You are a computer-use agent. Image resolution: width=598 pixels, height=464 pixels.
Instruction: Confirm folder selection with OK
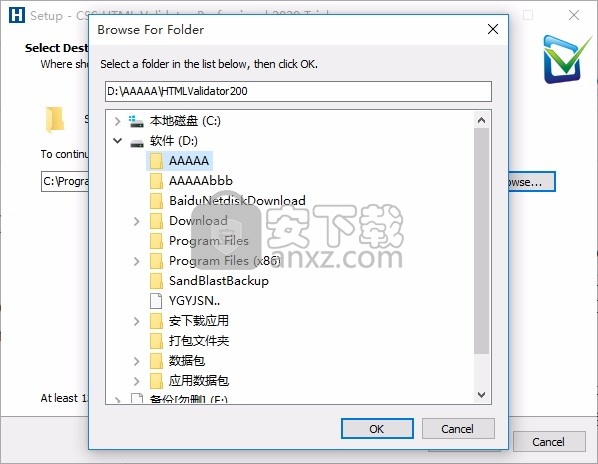pyautogui.click(x=377, y=429)
